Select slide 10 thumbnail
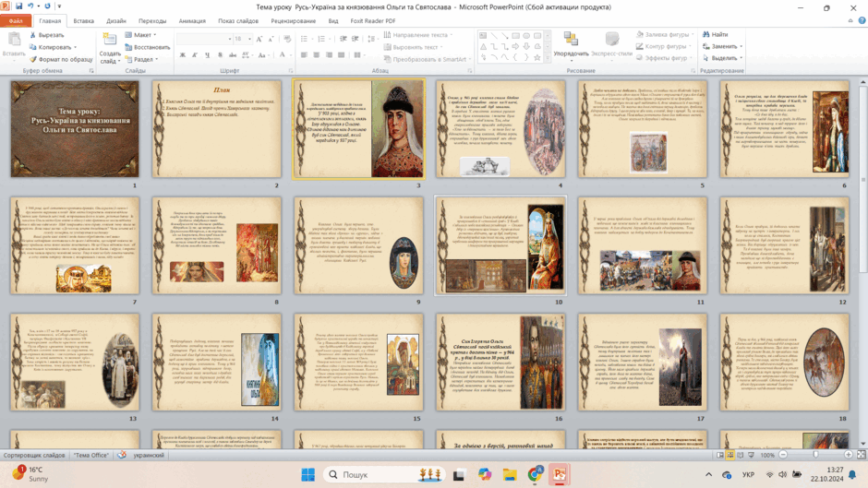Image resolution: width=868 pixels, height=488 pixels. tap(500, 245)
